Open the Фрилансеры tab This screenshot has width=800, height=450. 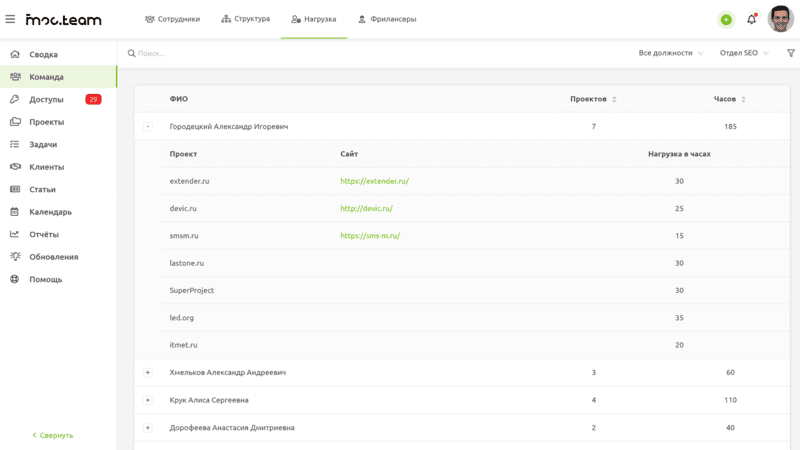pyautogui.click(x=387, y=19)
